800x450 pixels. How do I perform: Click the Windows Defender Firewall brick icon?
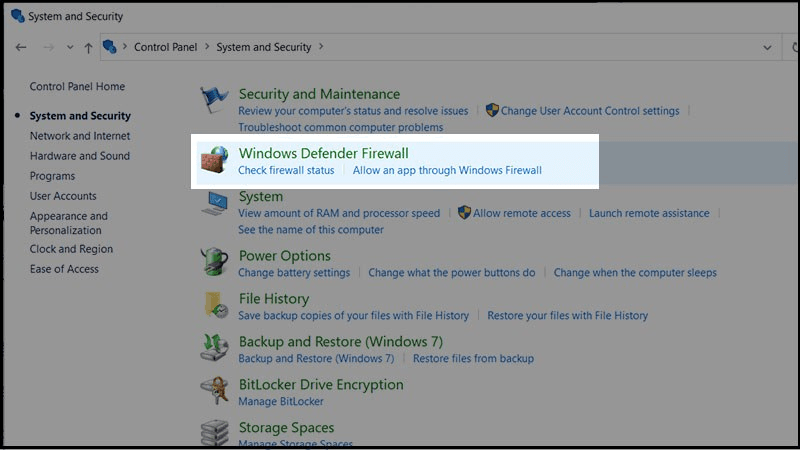(x=214, y=159)
